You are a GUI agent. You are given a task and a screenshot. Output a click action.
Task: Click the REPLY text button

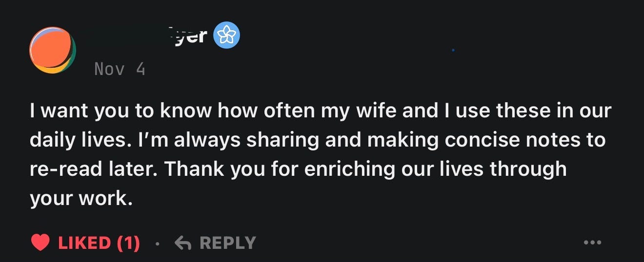(227, 243)
